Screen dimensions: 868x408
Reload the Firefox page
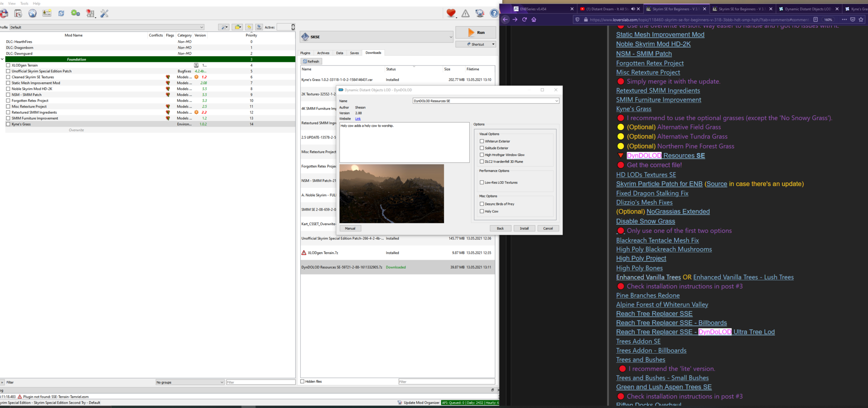(x=524, y=19)
